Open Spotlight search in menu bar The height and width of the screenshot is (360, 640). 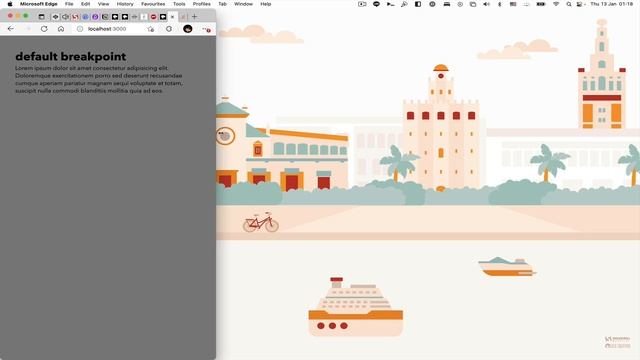[569, 4]
